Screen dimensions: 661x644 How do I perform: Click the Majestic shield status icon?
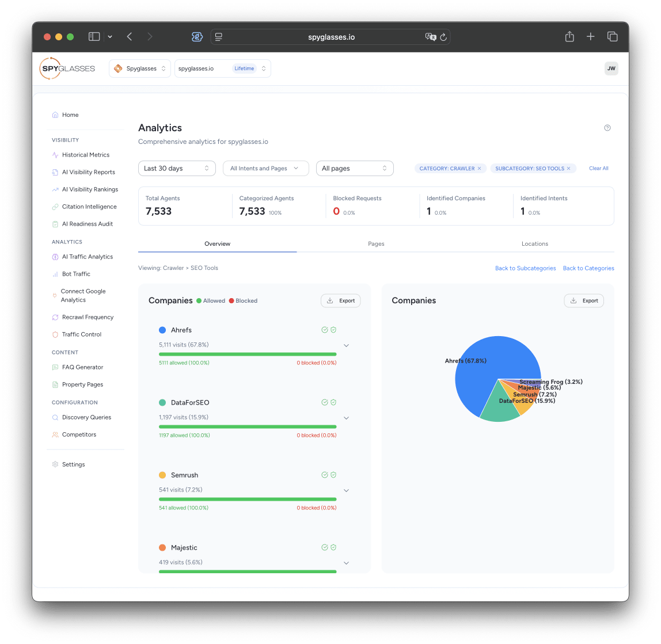tap(333, 547)
